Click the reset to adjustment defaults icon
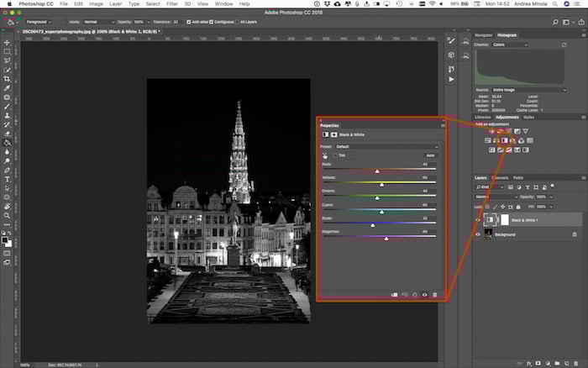The image size is (588, 368). coord(415,295)
